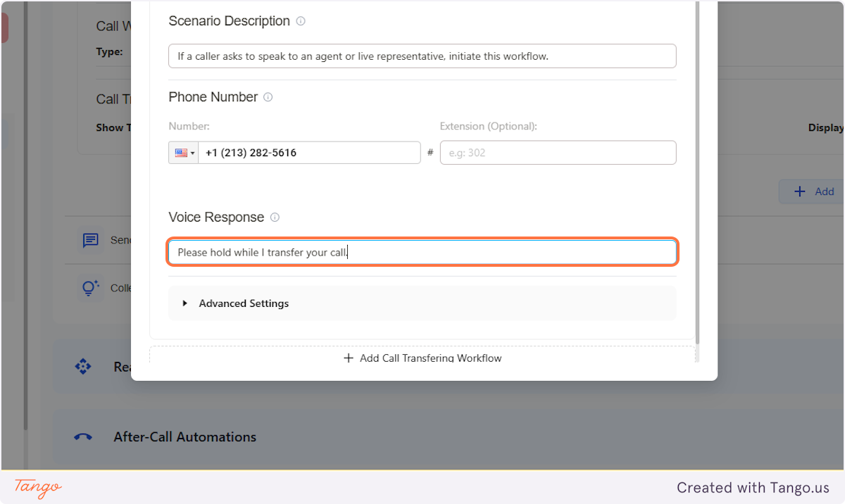Click the Phone Number heading

tap(213, 97)
